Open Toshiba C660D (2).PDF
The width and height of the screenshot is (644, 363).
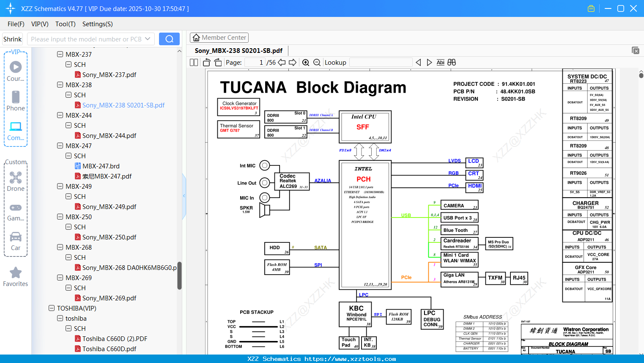tap(115, 338)
